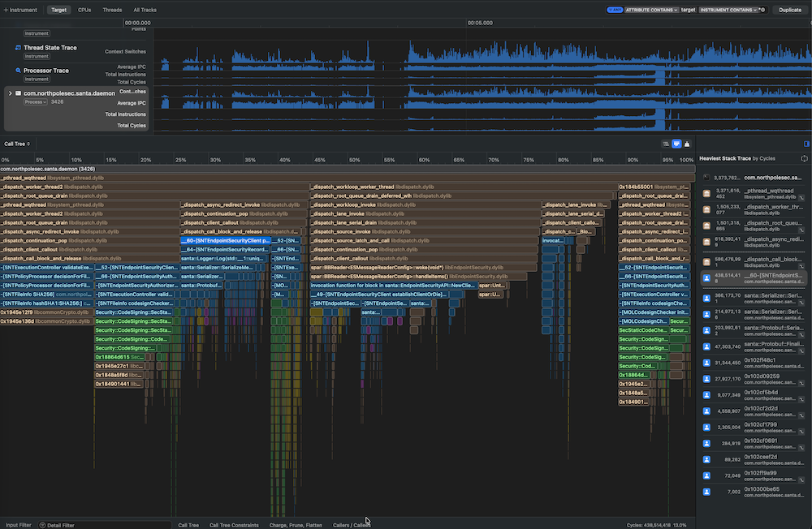Toggle the right inspector sidebar icon
The width and height of the screenshot is (812, 529).
tap(806, 144)
